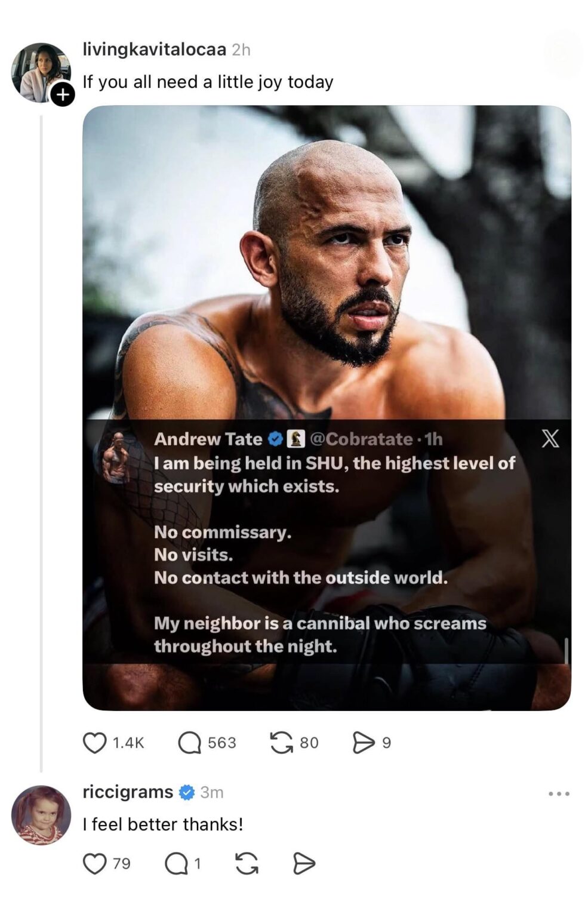
Task: Share riccigrams' reply with send icon
Action: 304,863
